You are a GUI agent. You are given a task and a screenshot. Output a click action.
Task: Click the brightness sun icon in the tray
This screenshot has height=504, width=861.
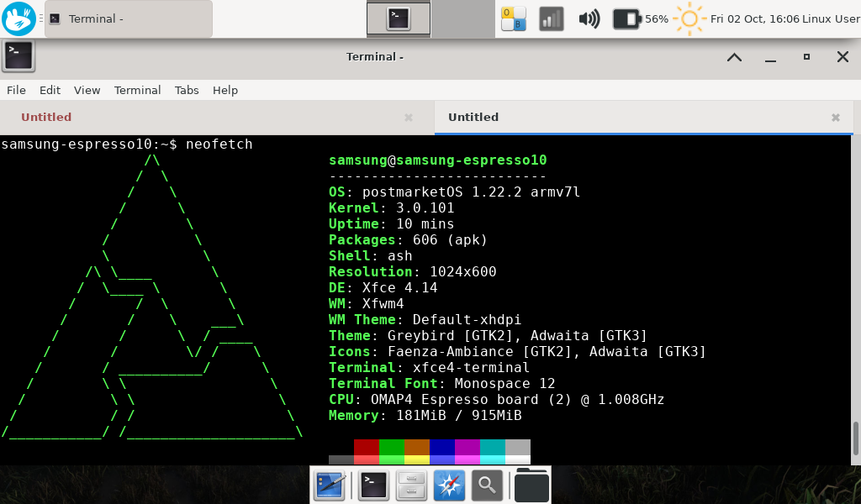[688, 18]
